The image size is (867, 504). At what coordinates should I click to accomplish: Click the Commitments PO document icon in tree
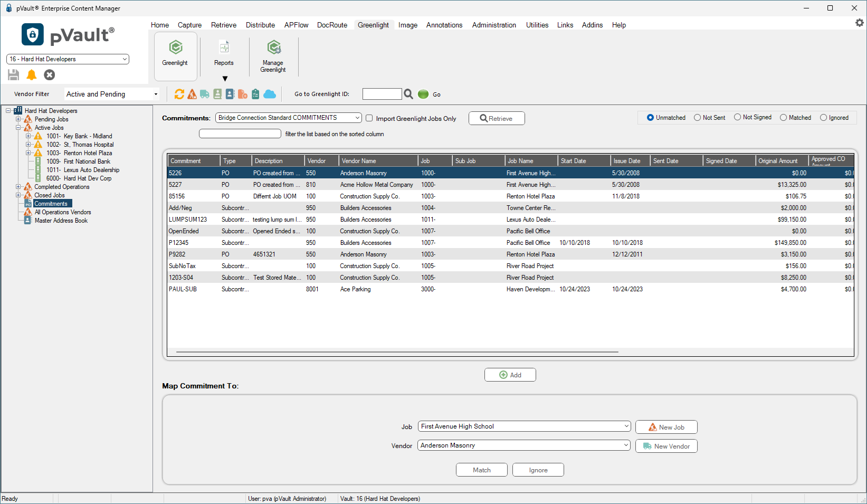pos(28,204)
